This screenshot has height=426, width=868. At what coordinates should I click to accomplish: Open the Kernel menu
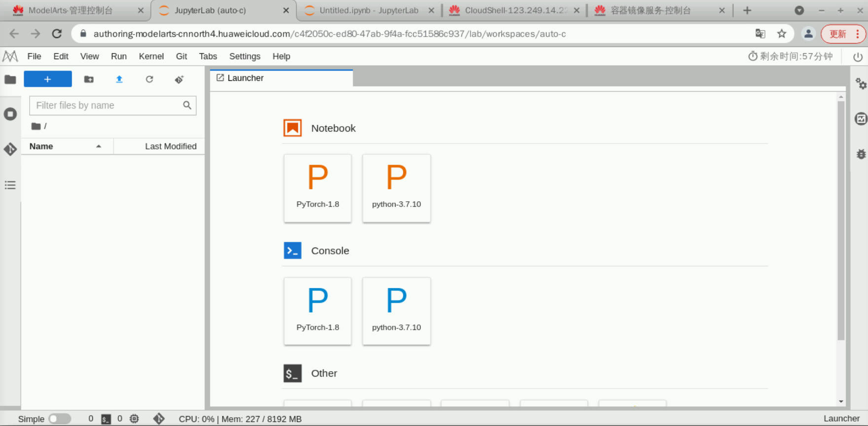click(x=151, y=56)
